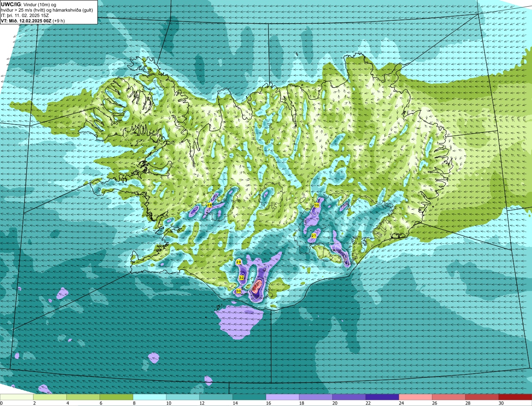The width and height of the screenshot is (532, 406).
Task: Pick the 12–14 m/s teal legend swatch
Action: 216,397
